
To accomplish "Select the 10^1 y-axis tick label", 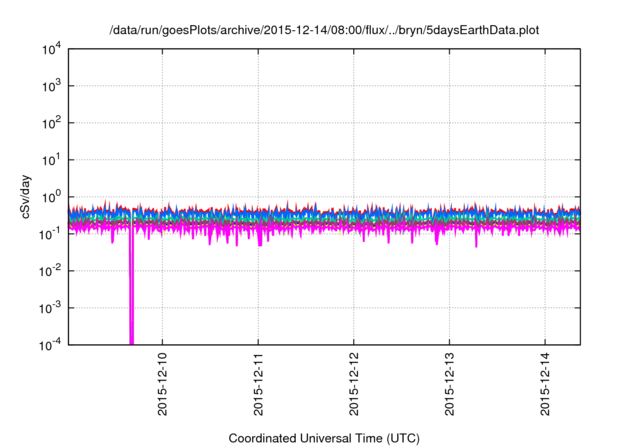I will pos(52,160).
